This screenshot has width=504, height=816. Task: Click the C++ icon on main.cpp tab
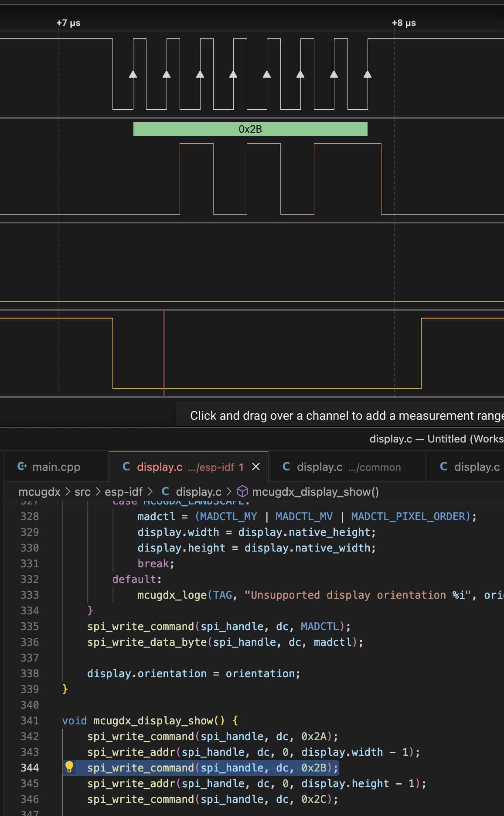pyautogui.click(x=22, y=466)
